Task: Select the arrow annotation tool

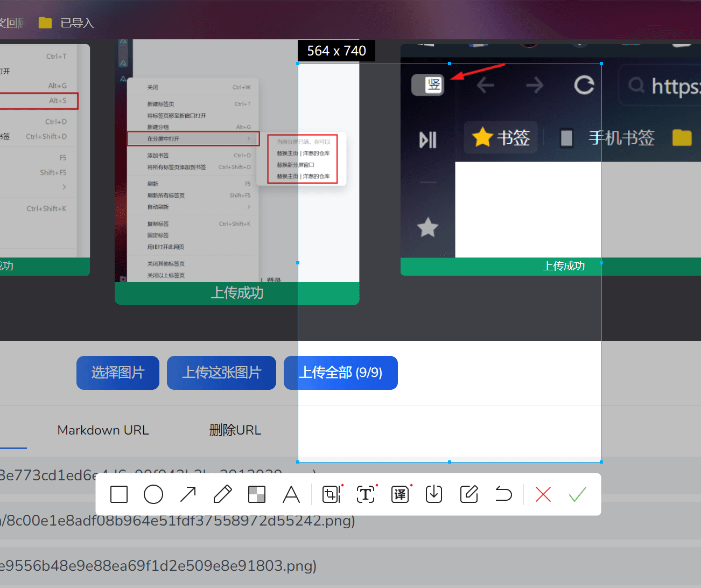Action: pos(188,494)
